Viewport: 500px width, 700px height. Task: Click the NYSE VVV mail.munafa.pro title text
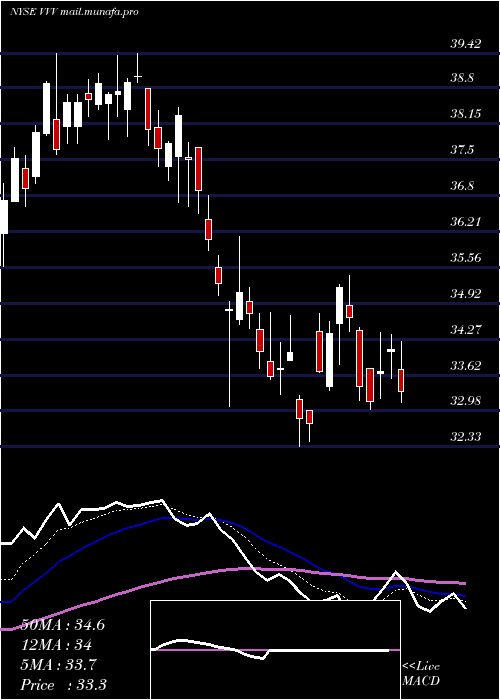74,12
